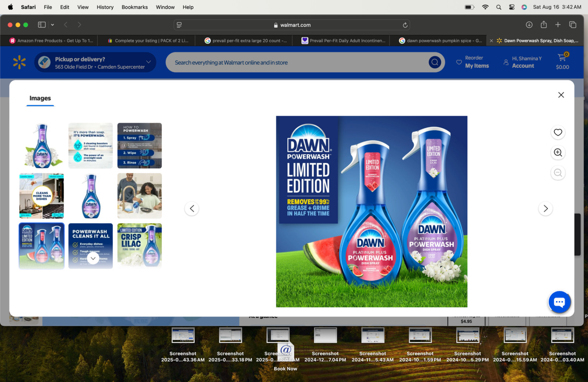Select the Cleans More Than Dishes thumbnail
This screenshot has height=382, width=588.
tap(42, 196)
